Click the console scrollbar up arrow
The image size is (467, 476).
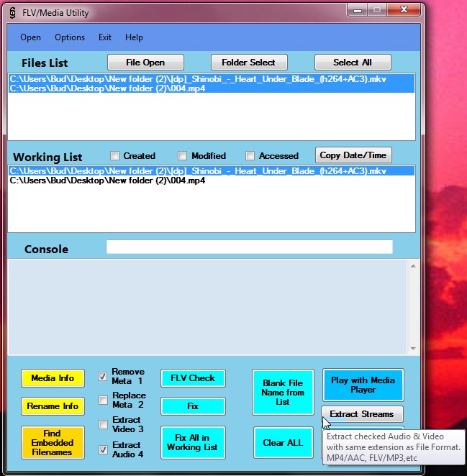click(x=413, y=266)
